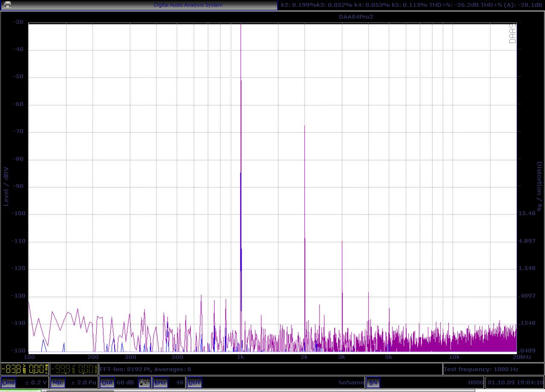Click the ± 2.0 Pa mic range value

click(x=84, y=382)
